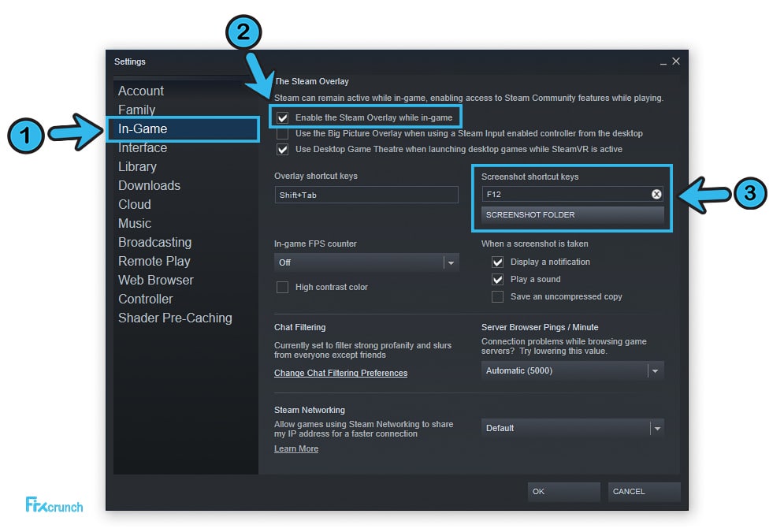The height and width of the screenshot is (532, 784).
Task: Open the Shader Pre-Caching settings
Action: pos(175,318)
